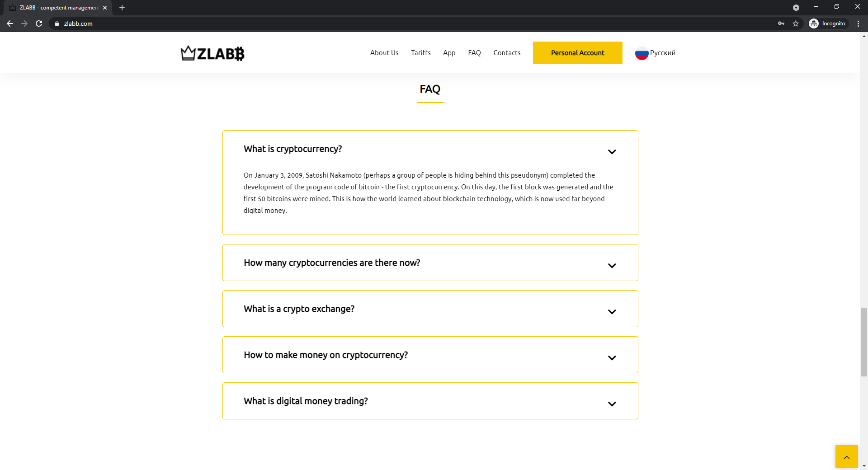Open the Contacts link

pos(507,53)
